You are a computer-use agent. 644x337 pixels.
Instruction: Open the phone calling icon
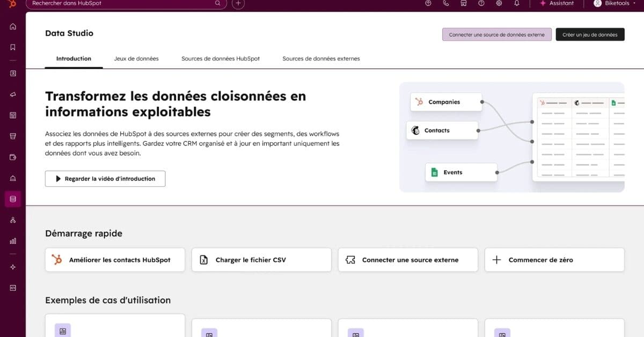(446, 3)
